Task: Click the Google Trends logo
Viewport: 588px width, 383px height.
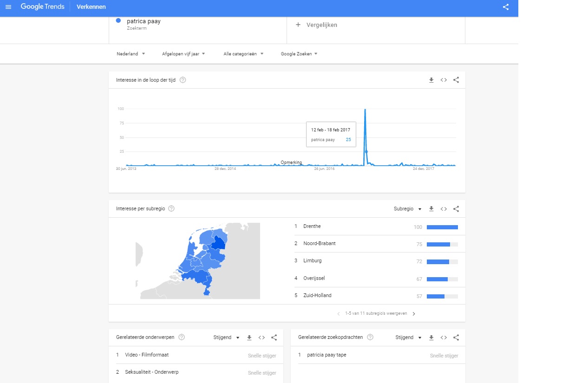Action: (x=42, y=7)
